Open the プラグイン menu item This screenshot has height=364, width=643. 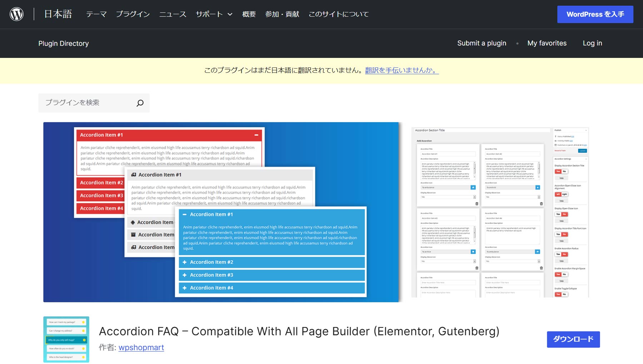tap(133, 14)
